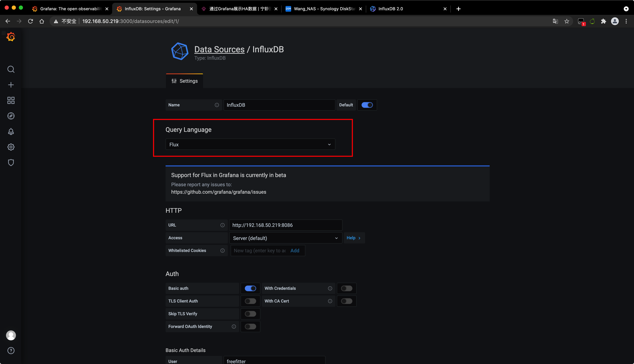This screenshot has height=364, width=634.
Task: Enable the With CA Cert switch
Action: 347,301
